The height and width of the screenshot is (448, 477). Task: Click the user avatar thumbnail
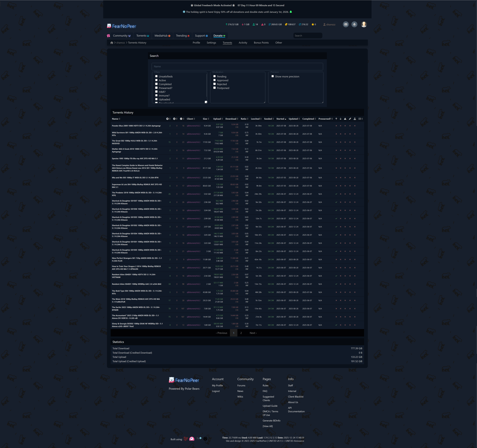point(364,24)
